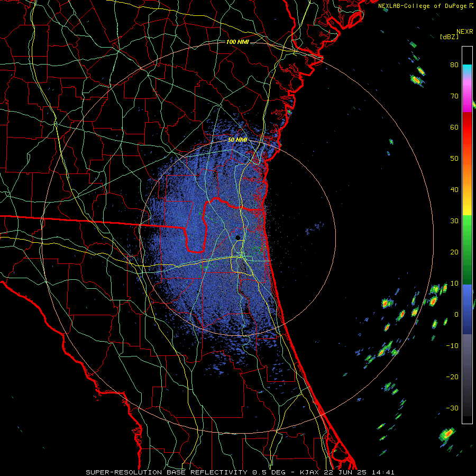The width and height of the screenshot is (476, 476).
Task: Click the KJAX radar site black dot
Action: click(237, 237)
